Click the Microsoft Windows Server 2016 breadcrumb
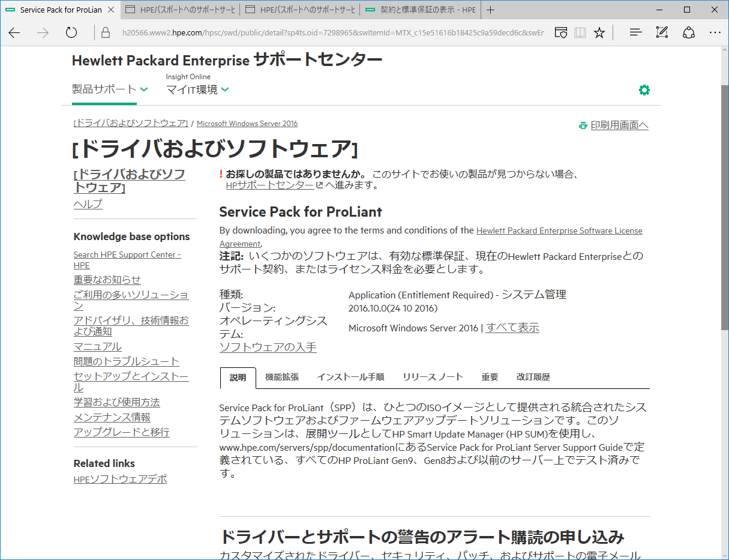The image size is (729, 560). point(247,124)
